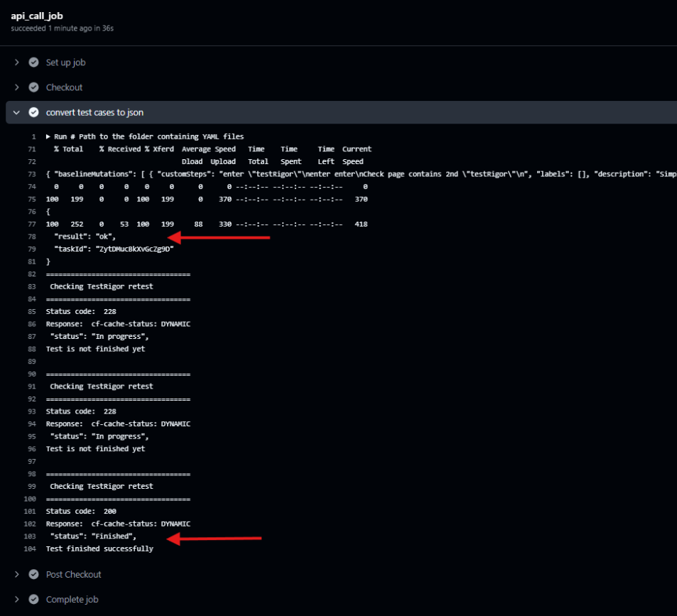
Task: Open the 'Complete job' step label
Action: pyautogui.click(x=72, y=599)
